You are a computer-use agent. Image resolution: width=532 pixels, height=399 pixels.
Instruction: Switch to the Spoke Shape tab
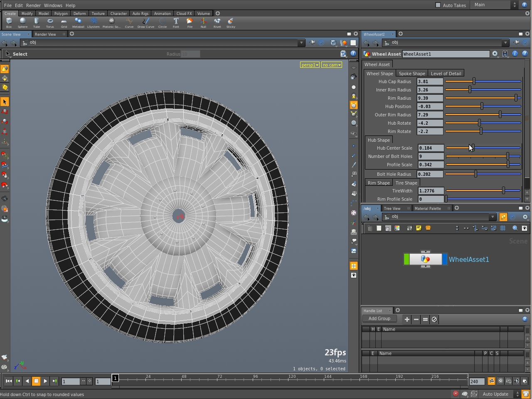coord(411,73)
